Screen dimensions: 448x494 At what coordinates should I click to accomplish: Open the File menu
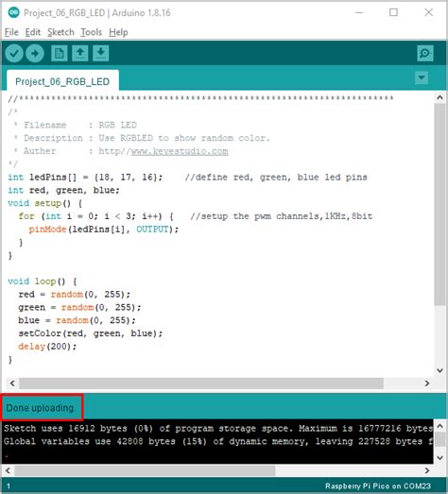(x=11, y=32)
